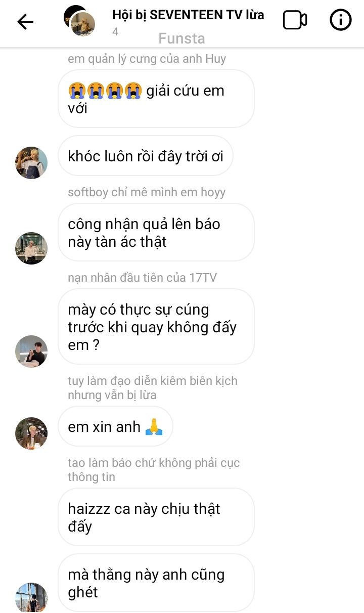Tap sender name 'nạn nhân đầu tiên của 17TV'
The height and width of the screenshot is (613, 364).
point(143,278)
